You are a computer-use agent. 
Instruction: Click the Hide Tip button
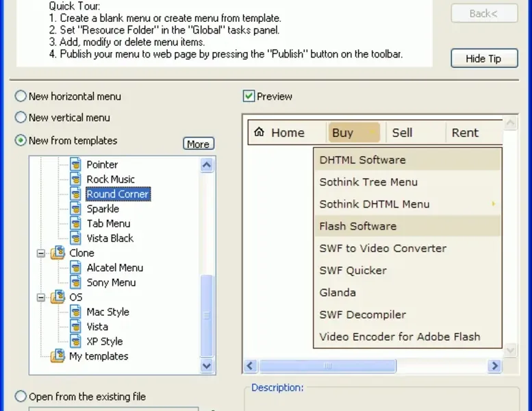click(484, 58)
